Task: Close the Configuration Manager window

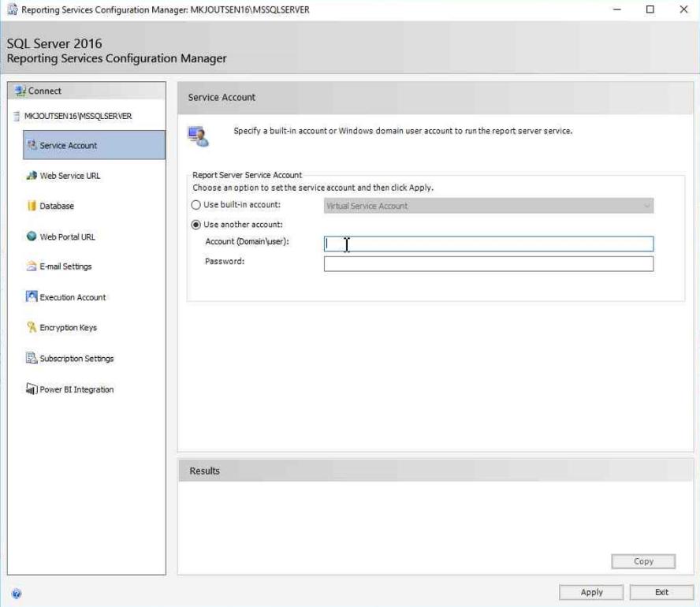Action: [x=683, y=9]
